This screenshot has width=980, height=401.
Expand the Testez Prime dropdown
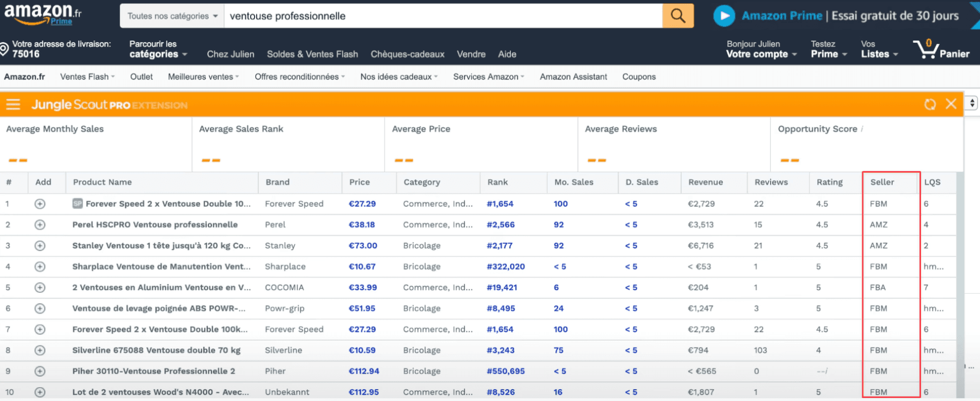pos(829,49)
